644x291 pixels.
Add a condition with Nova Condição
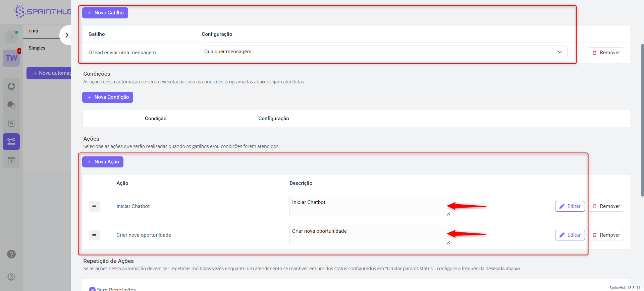107,97
